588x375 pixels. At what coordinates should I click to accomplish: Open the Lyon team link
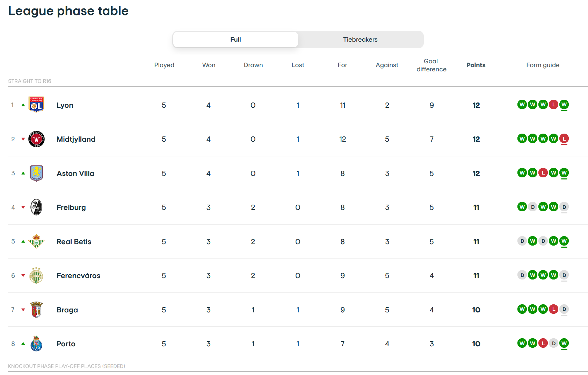point(65,105)
